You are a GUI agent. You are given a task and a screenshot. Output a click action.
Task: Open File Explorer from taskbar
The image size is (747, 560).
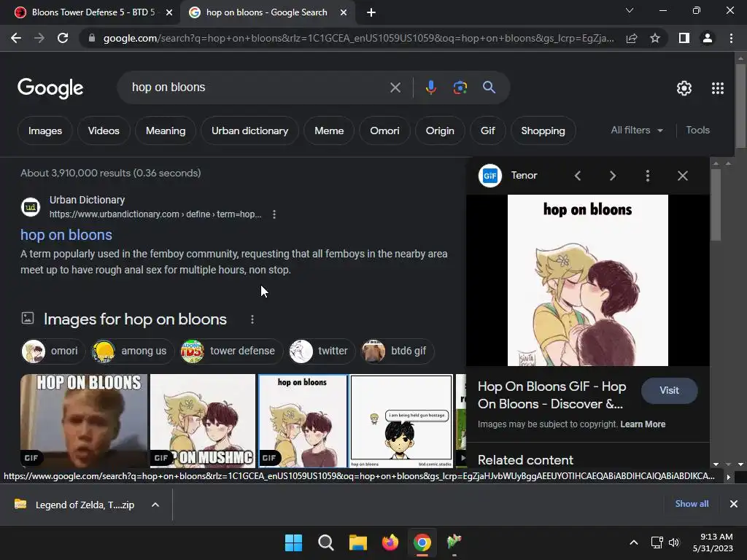(x=357, y=542)
